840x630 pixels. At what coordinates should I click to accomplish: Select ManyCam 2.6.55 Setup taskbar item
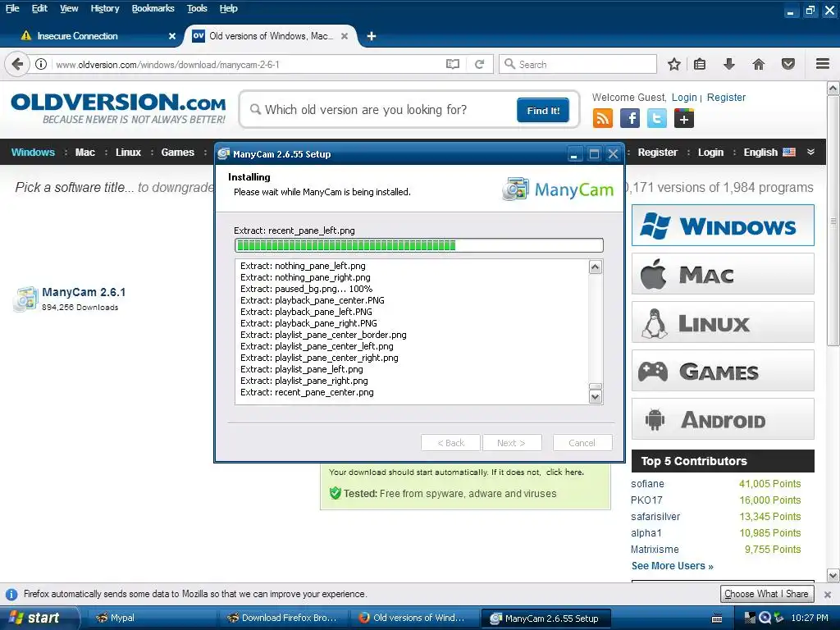(x=546, y=619)
